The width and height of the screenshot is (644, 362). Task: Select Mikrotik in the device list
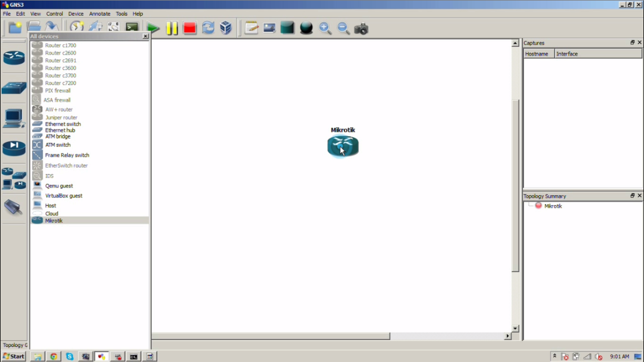(90, 221)
